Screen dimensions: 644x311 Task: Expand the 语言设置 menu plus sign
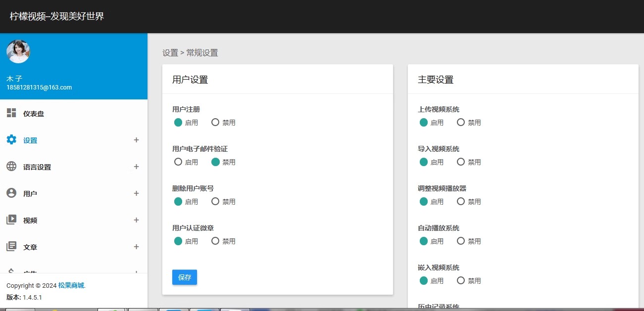coord(136,167)
